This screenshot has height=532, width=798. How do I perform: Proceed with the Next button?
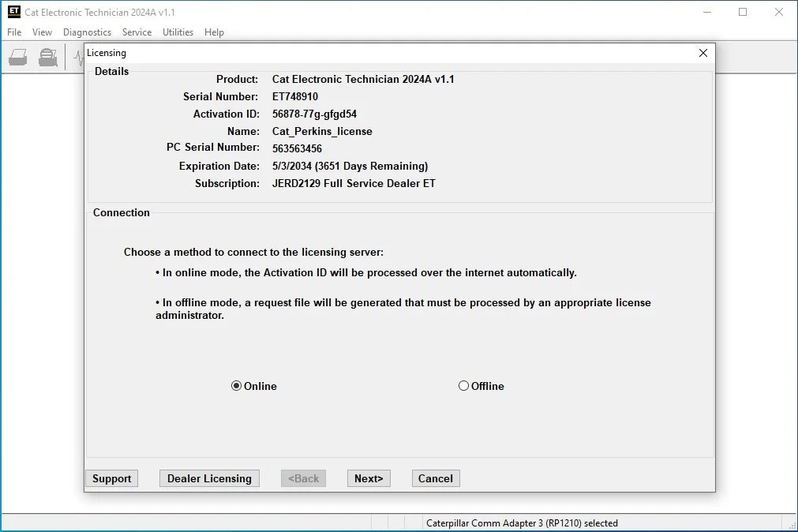[369, 478]
